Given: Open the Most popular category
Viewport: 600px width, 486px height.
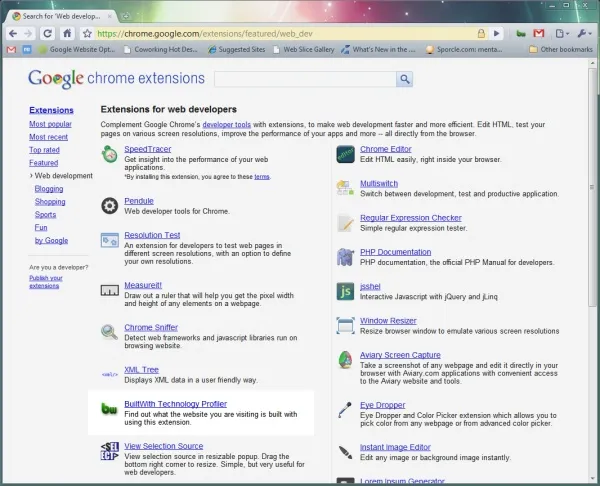Looking at the screenshot, I should [51, 124].
